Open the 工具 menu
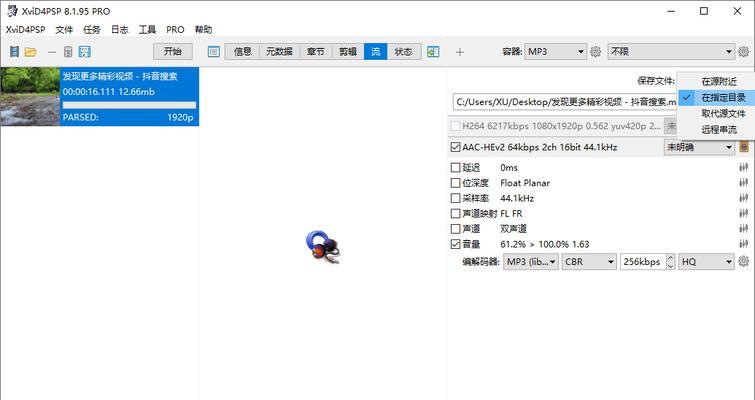755x400 pixels. point(147,29)
